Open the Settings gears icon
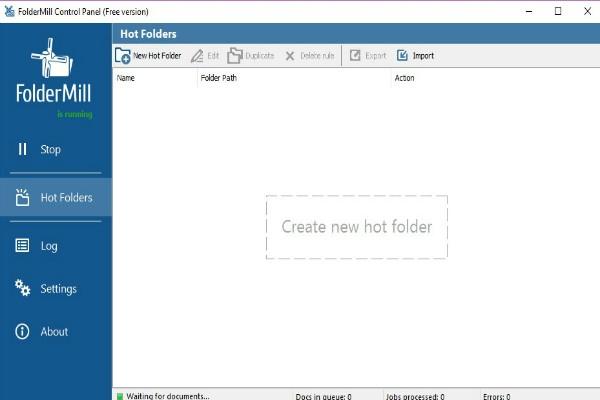The width and height of the screenshot is (600, 400). (x=23, y=288)
